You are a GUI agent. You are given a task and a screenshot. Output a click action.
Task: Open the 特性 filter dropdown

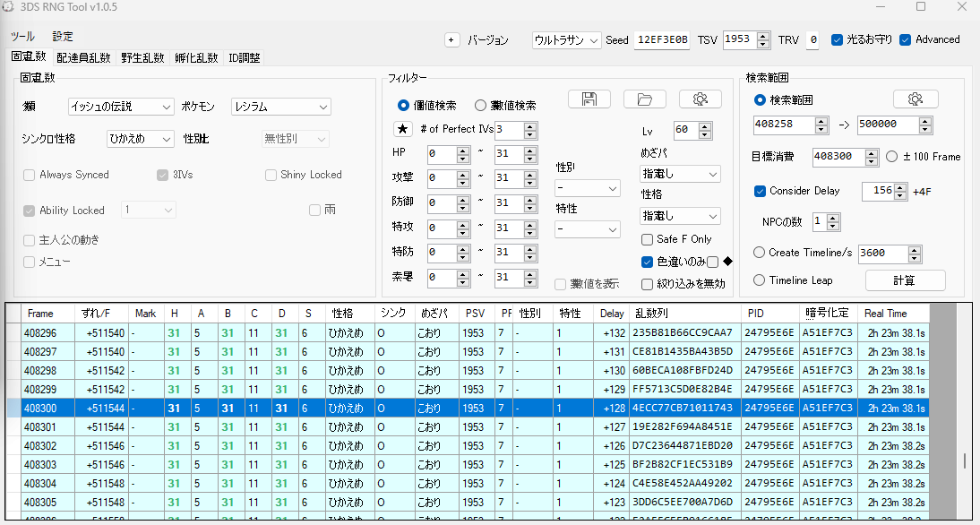point(588,229)
